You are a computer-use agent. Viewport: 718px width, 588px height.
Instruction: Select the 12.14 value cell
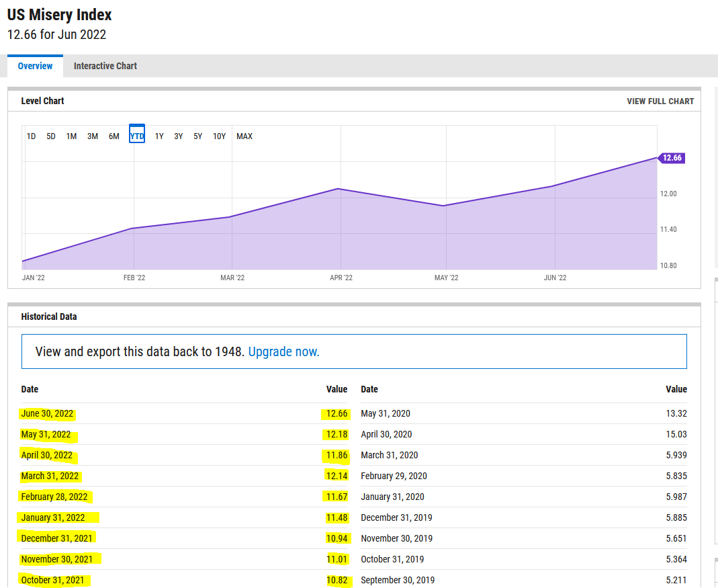pyautogui.click(x=336, y=476)
